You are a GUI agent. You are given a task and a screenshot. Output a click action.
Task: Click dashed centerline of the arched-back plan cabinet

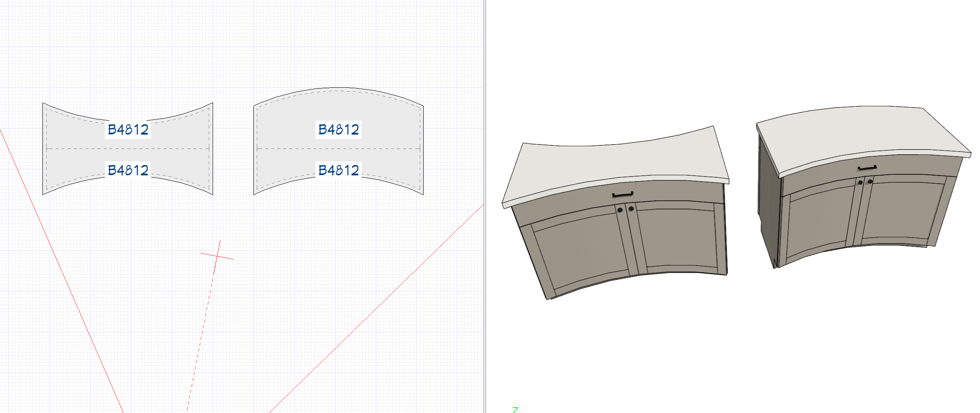[291, 148]
